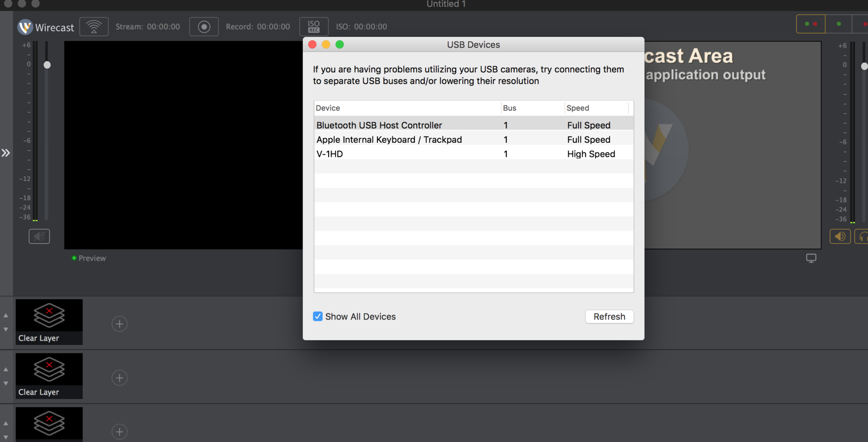Viewport: 868px width, 442px height.
Task: Move first layer up with arrow
Action: click(x=6, y=315)
